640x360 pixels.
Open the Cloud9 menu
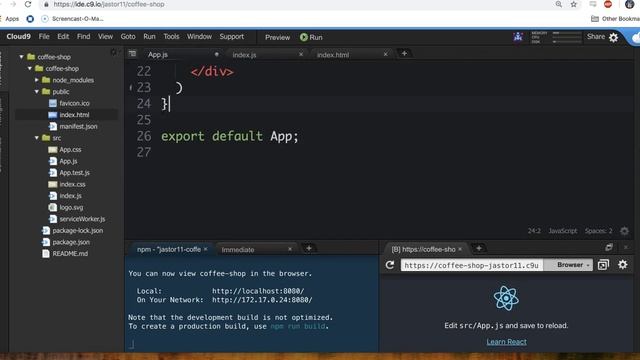coord(18,37)
